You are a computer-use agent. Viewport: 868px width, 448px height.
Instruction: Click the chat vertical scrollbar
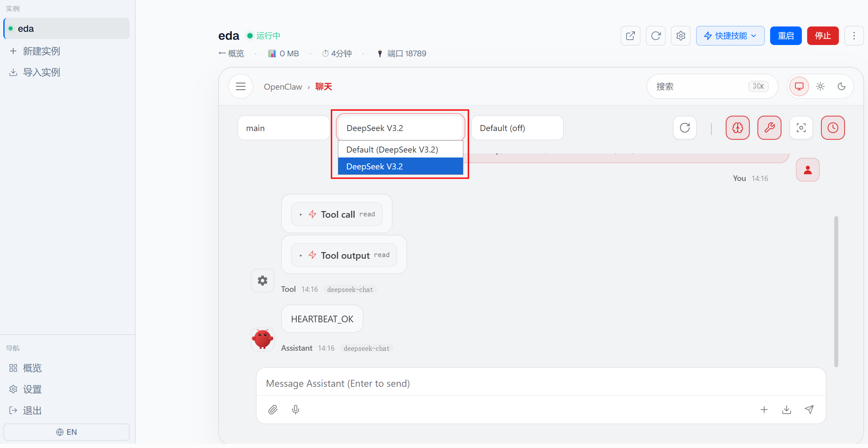tap(836, 291)
